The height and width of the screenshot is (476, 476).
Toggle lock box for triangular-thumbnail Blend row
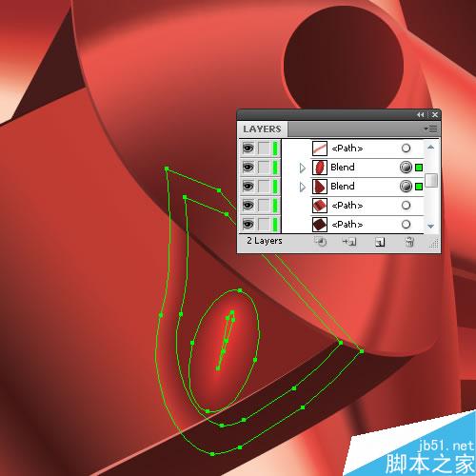(264, 186)
